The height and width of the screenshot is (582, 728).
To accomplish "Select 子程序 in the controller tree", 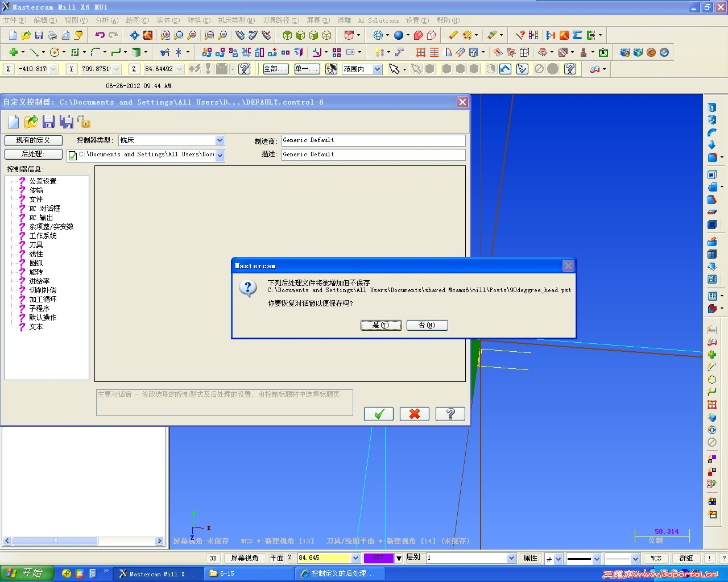I will tap(39, 309).
